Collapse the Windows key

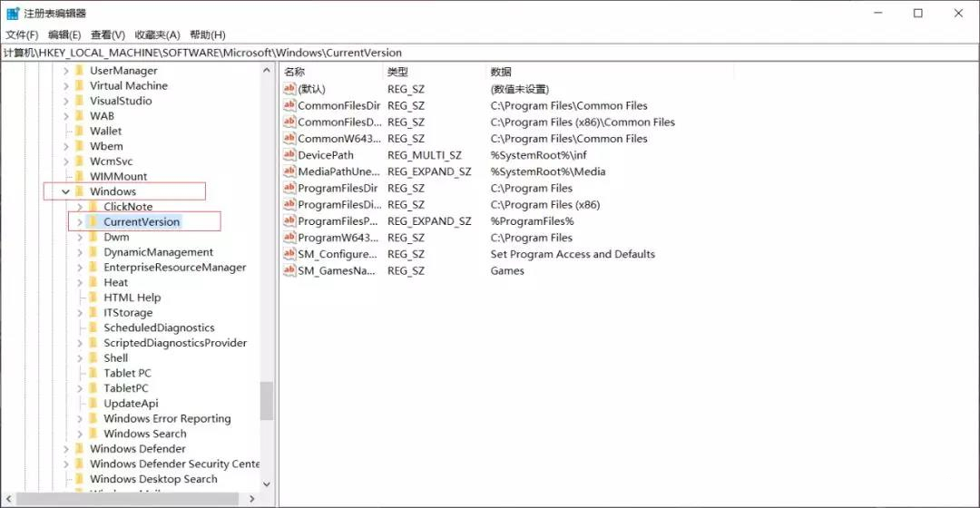(65, 191)
